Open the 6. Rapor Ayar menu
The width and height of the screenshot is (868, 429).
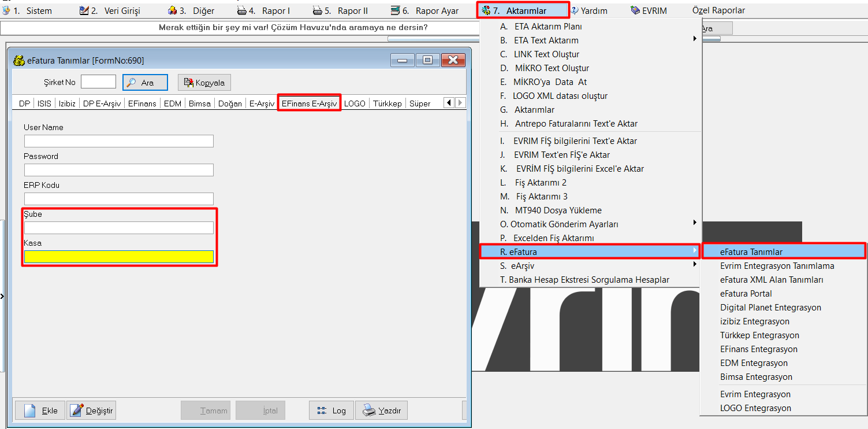coord(424,10)
